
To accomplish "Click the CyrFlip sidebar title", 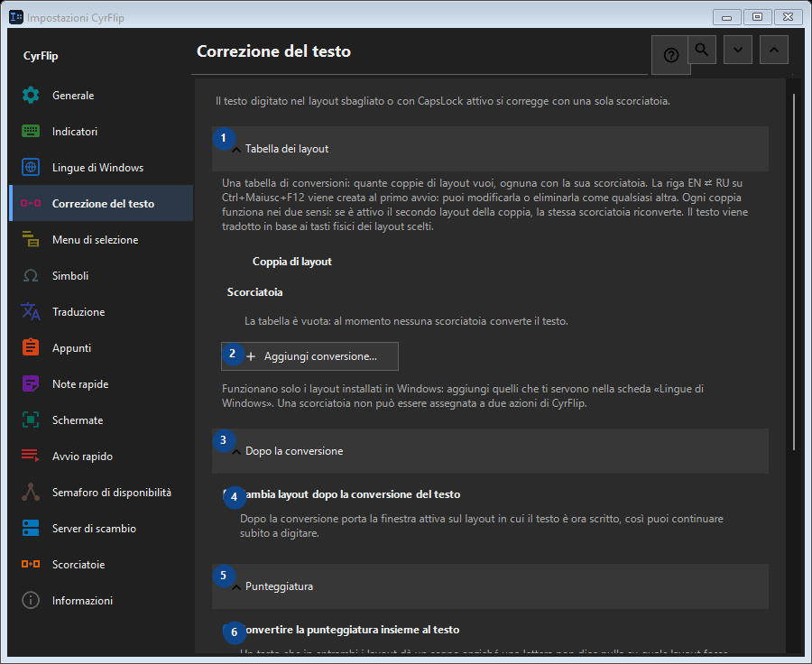I will [x=41, y=56].
